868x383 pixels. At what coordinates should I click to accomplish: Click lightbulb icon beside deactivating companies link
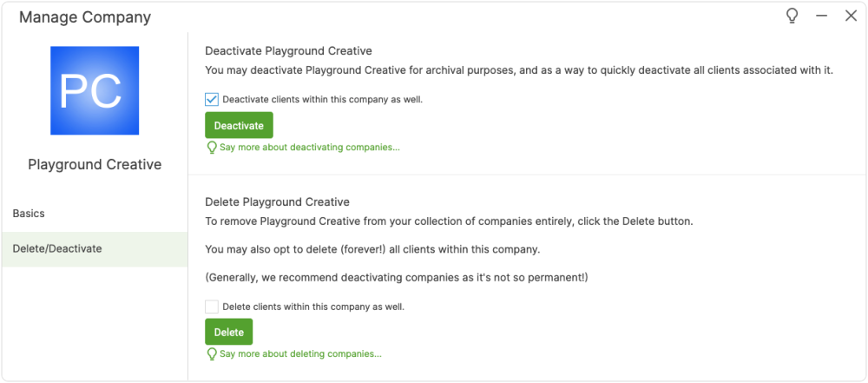click(211, 148)
